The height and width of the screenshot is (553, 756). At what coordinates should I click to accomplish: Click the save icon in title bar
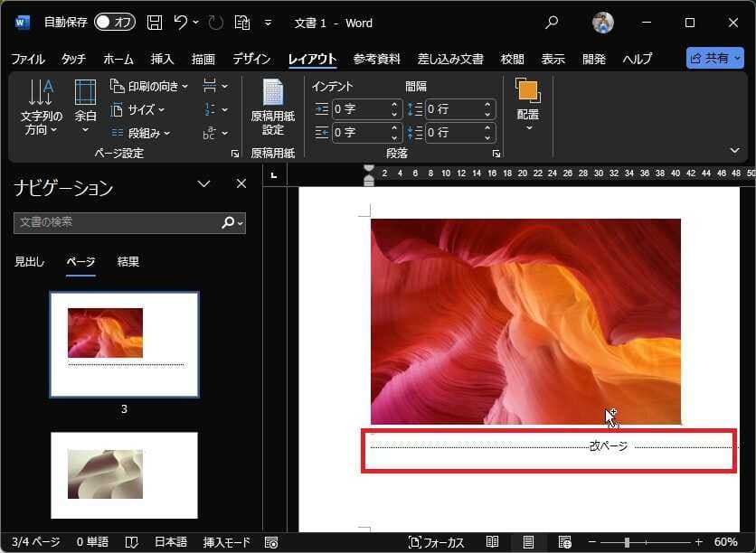pyautogui.click(x=155, y=23)
